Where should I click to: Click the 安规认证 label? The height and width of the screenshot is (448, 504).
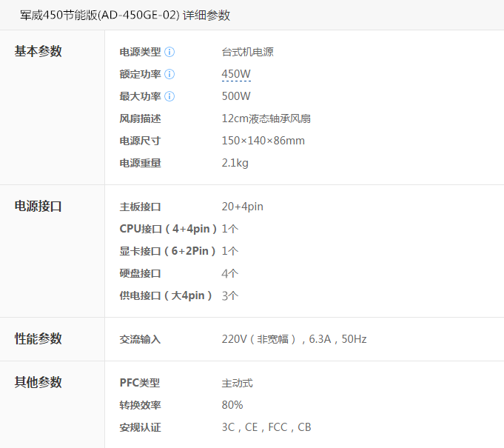tap(140, 427)
